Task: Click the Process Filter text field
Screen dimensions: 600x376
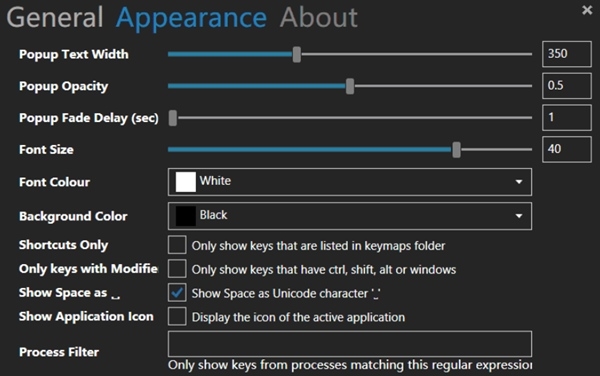Action: point(350,344)
